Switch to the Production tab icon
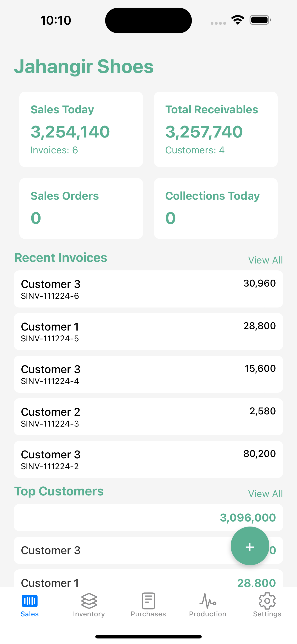 coord(208,601)
